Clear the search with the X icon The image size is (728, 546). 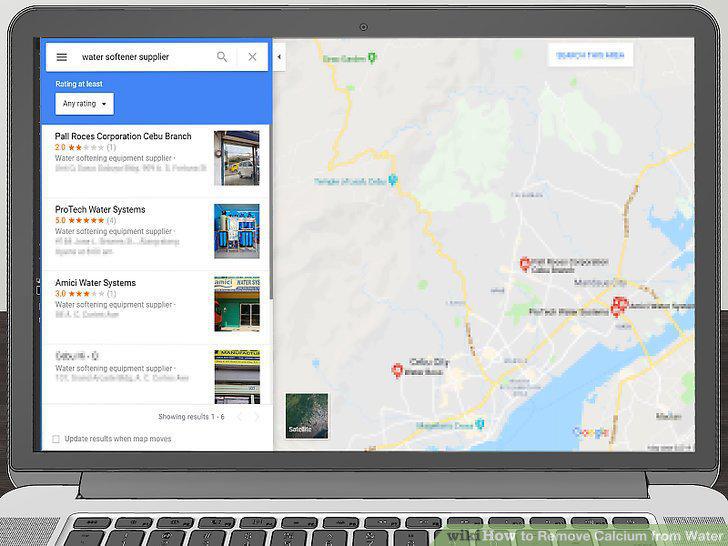coord(252,57)
